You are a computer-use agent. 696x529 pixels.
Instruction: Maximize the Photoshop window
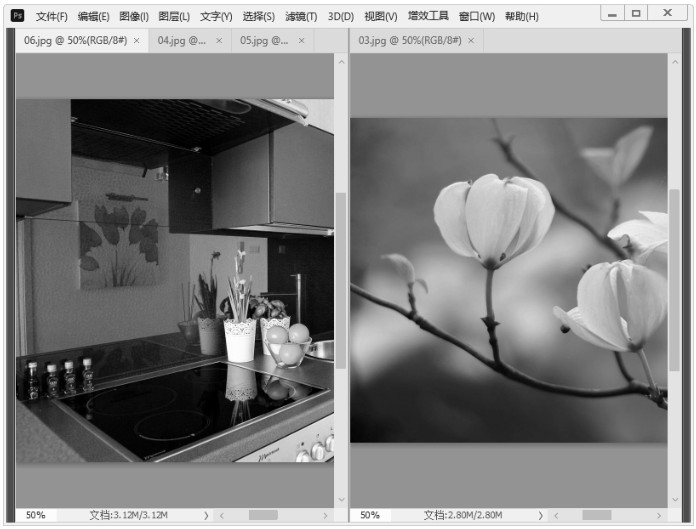[x=636, y=14]
